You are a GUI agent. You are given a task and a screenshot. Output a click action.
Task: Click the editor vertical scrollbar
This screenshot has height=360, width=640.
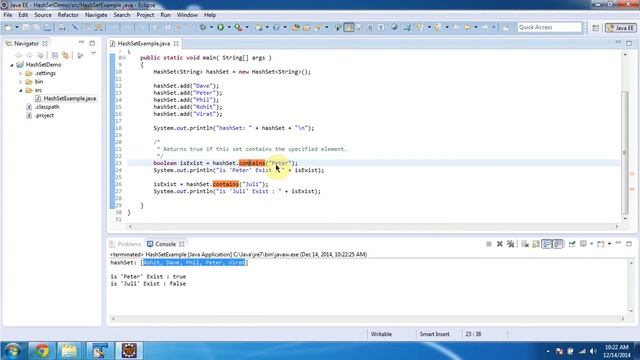click(x=624, y=153)
